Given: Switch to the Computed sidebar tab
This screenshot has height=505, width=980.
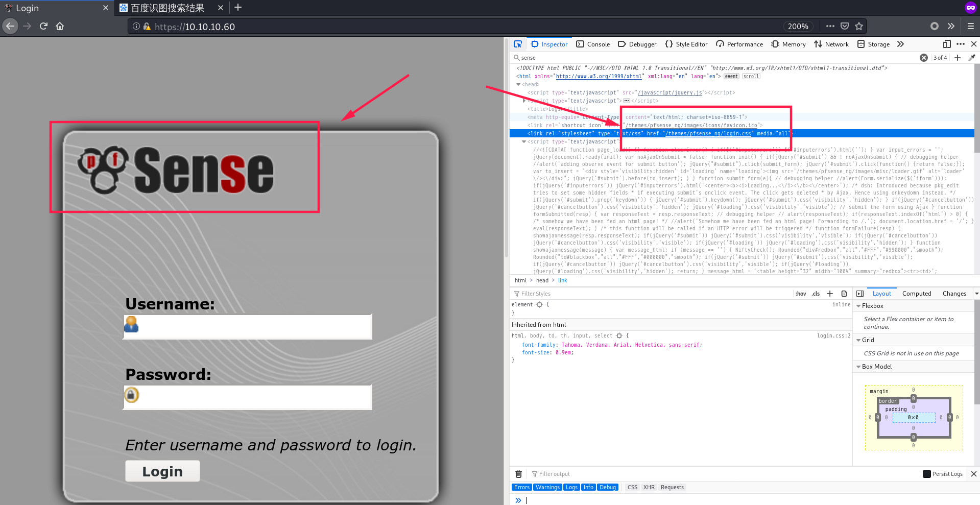Looking at the screenshot, I should click(x=917, y=294).
